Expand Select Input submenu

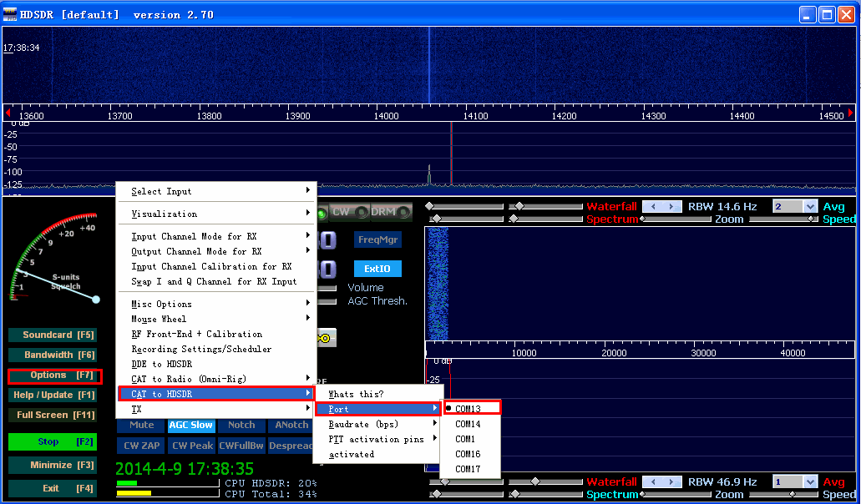tap(216, 191)
